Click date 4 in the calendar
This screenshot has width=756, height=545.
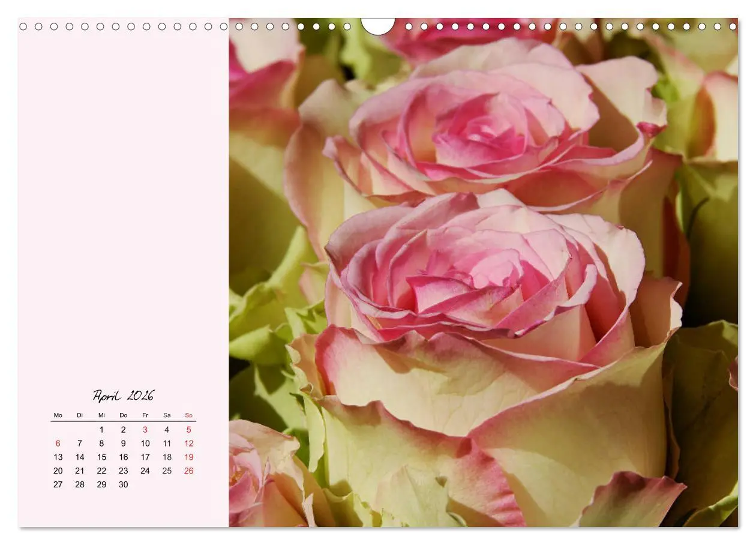click(x=167, y=430)
